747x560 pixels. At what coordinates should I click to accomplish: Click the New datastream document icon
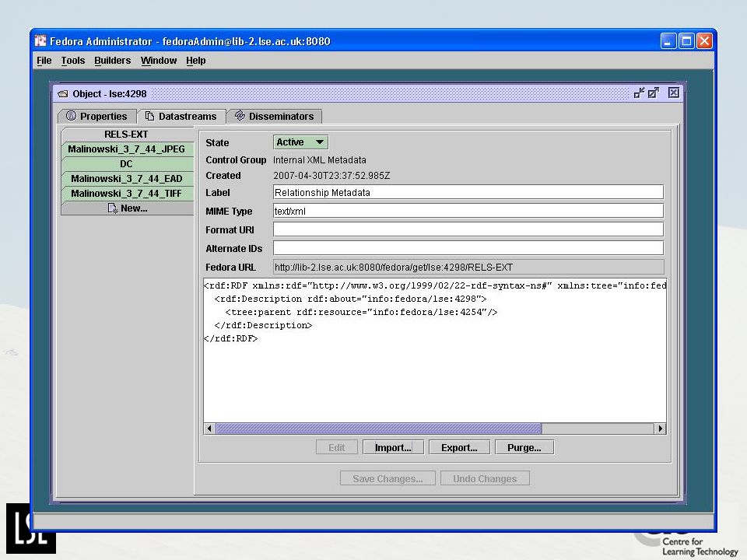coord(113,208)
